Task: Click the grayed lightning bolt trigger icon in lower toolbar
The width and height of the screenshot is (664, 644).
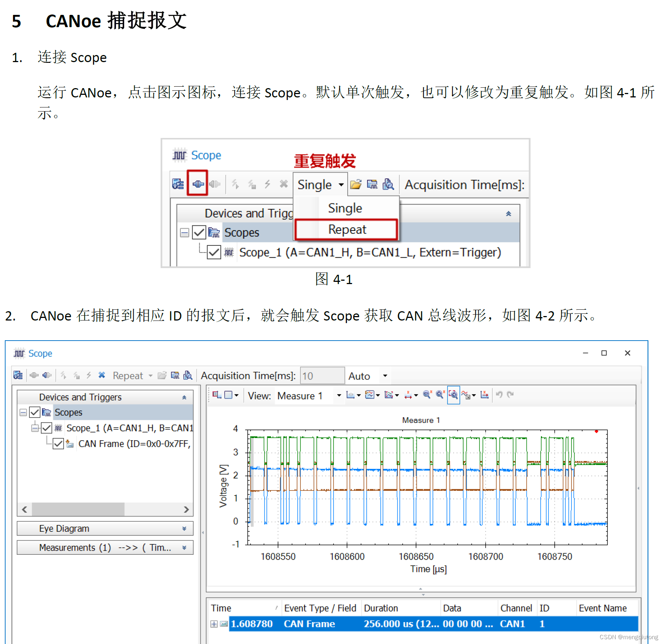Action: 89,375
